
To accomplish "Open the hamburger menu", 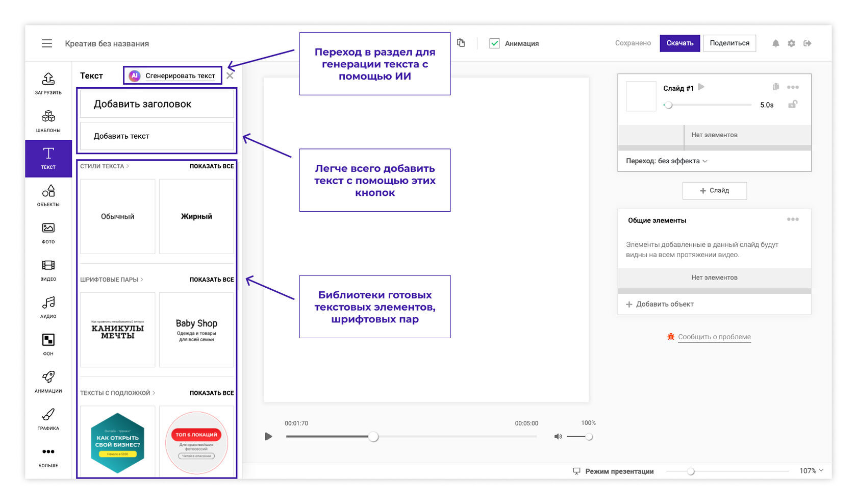I will coord(47,43).
